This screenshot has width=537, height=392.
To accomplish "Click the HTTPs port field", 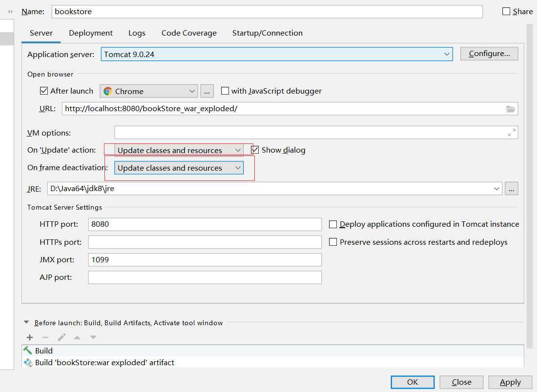I will pyautogui.click(x=205, y=242).
